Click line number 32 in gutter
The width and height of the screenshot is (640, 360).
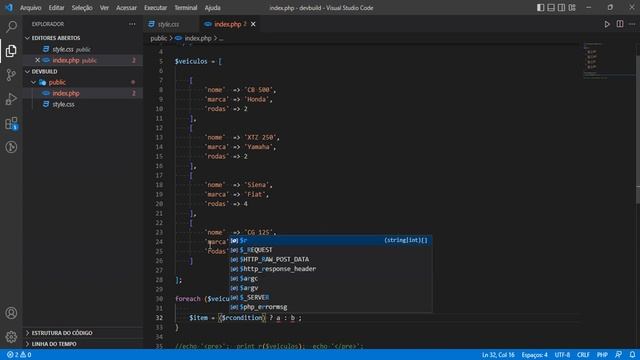pos(158,318)
